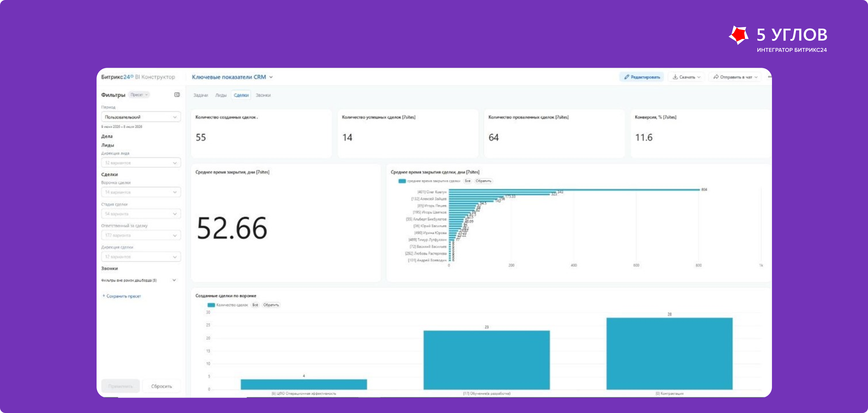868x413 pixels.
Task: Switch to the Звонки tab
Action: pos(263,96)
